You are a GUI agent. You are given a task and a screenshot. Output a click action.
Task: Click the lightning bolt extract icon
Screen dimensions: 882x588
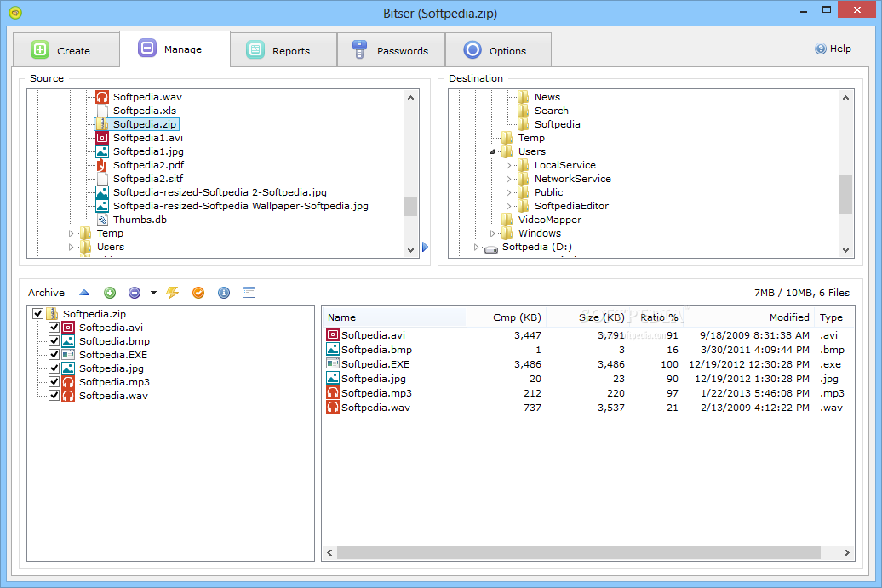(x=172, y=293)
